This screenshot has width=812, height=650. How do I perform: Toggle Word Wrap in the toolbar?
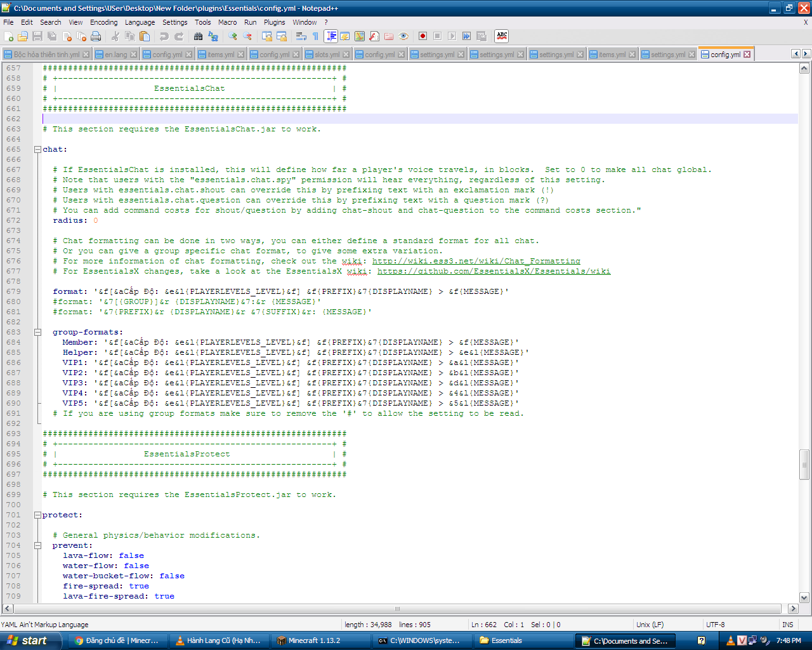(301, 37)
